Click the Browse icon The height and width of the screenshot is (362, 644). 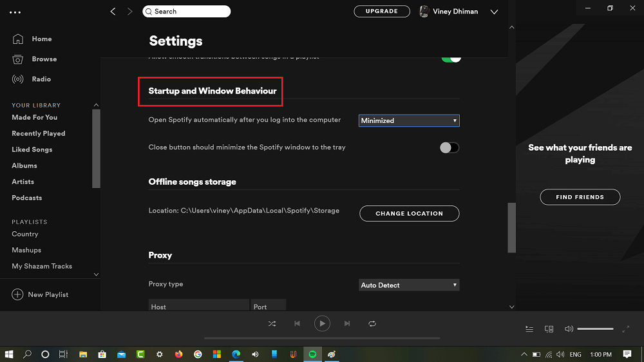click(x=17, y=59)
